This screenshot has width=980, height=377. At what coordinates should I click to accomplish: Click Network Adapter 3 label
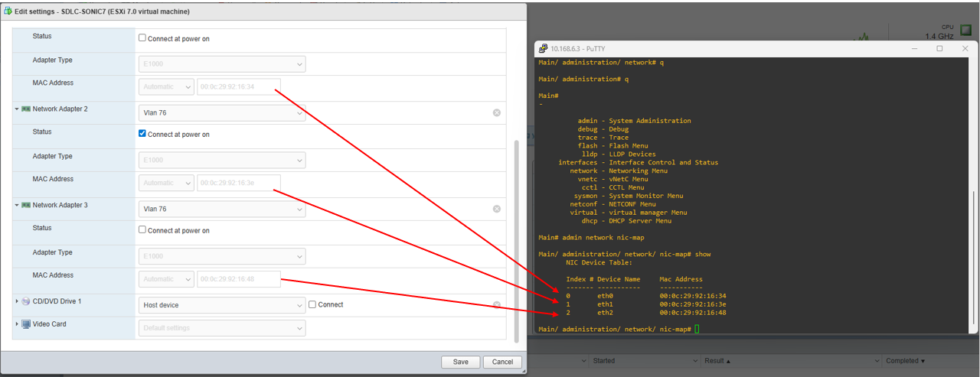point(60,206)
